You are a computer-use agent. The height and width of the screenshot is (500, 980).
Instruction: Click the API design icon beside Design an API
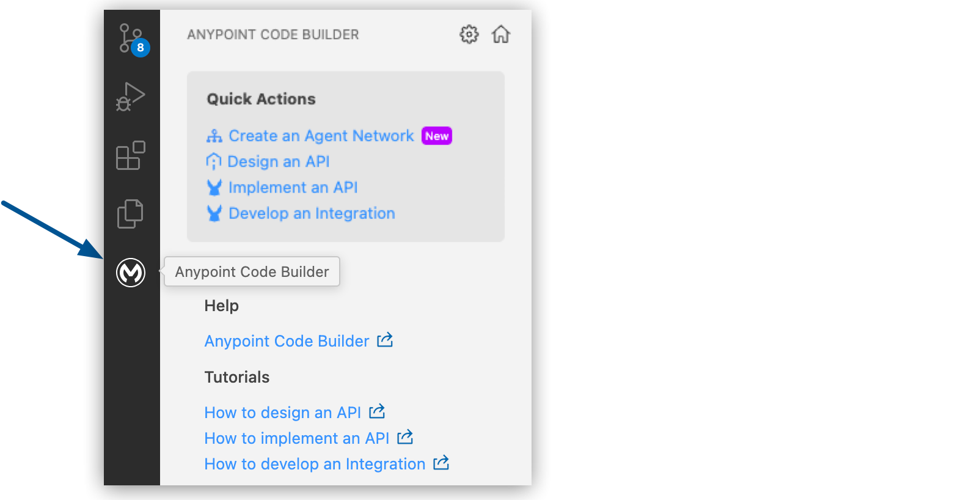tap(214, 161)
